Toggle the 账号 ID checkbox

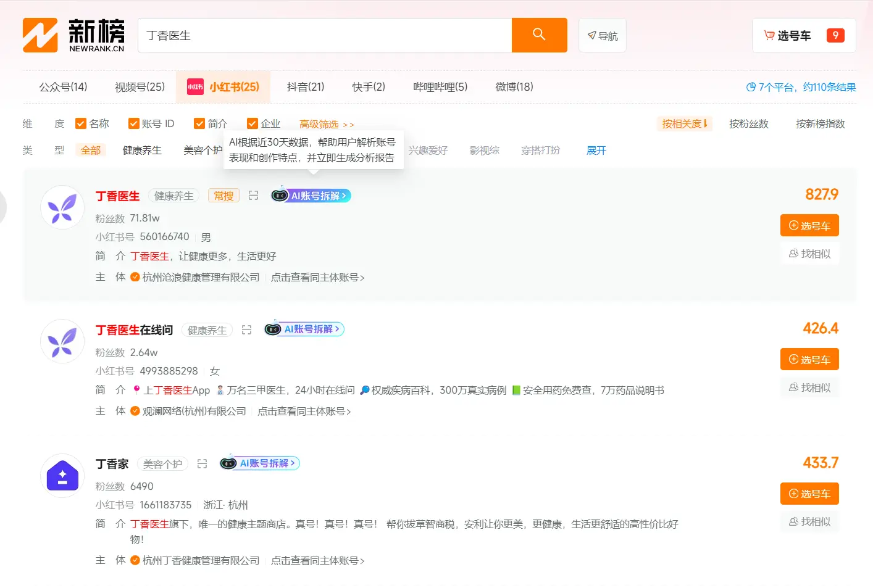click(133, 123)
